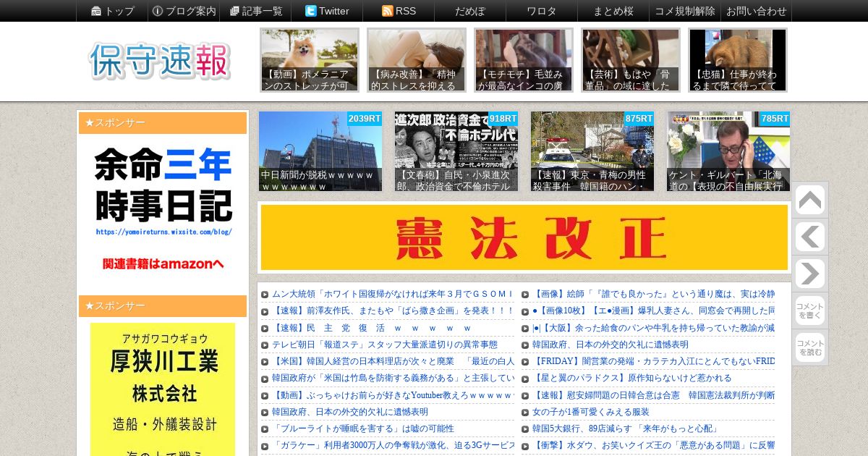Open the 病み改善 精神的ストレス thumbnail

417,60
